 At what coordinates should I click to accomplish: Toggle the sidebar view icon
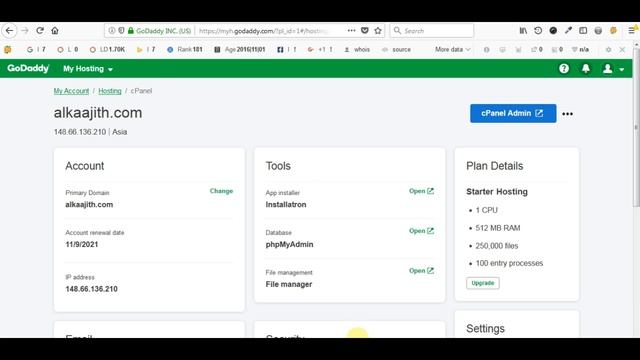coord(583,31)
